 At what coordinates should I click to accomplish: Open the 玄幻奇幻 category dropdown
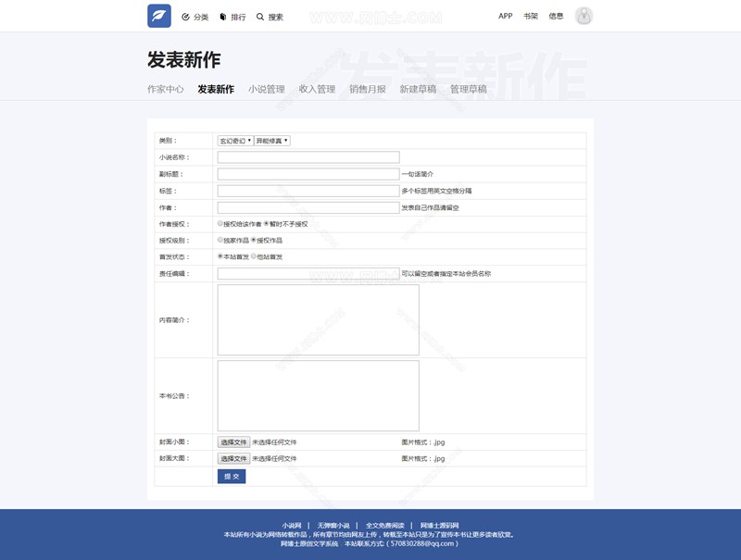pyautogui.click(x=235, y=141)
